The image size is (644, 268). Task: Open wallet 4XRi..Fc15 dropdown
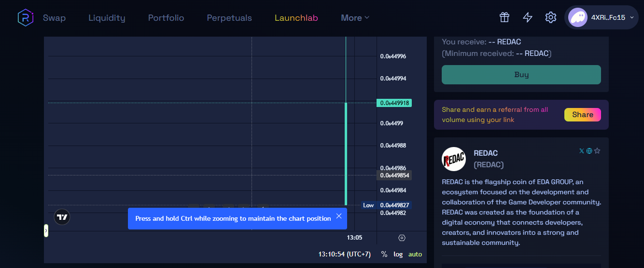tap(602, 17)
